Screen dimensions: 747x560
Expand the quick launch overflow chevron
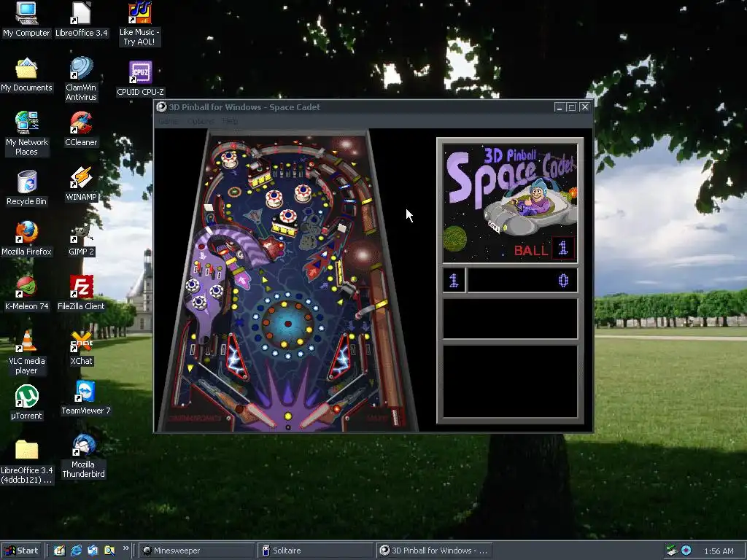tap(125, 548)
